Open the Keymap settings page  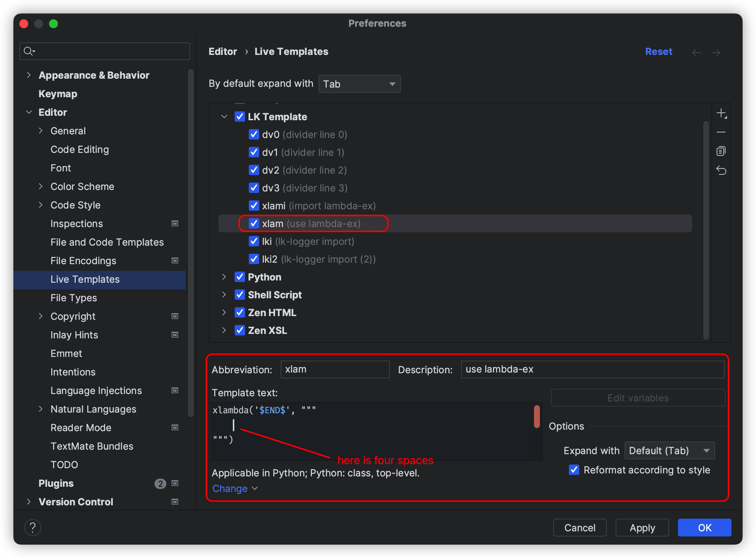pos(58,93)
